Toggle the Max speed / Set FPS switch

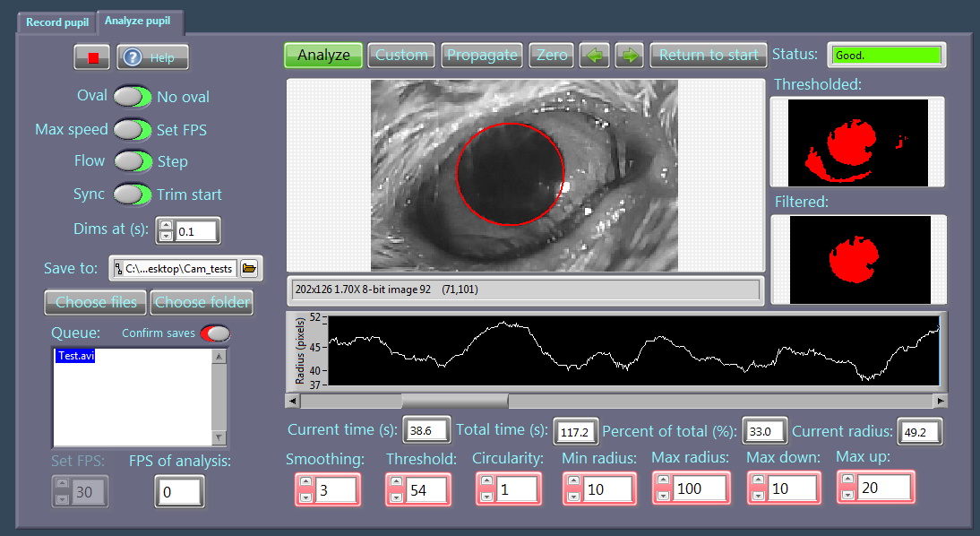(133, 130)
